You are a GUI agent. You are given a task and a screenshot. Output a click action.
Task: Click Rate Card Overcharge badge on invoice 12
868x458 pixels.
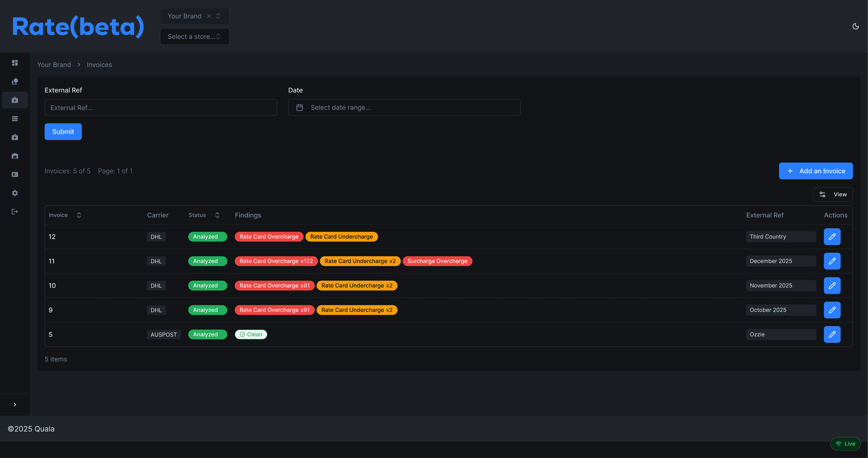pos(269,237)
